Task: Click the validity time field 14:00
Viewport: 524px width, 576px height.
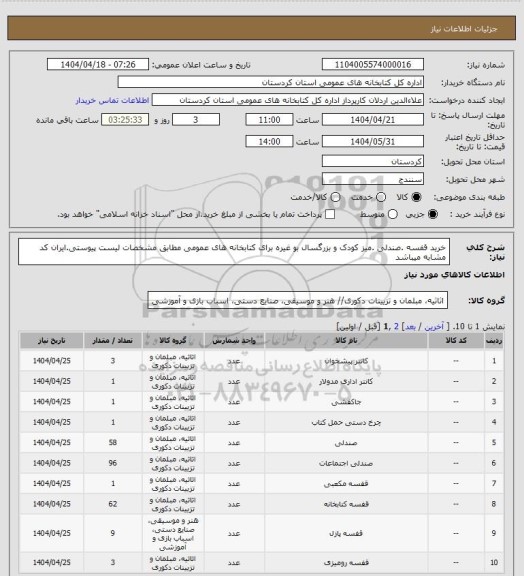Action: tap(269, 141)
